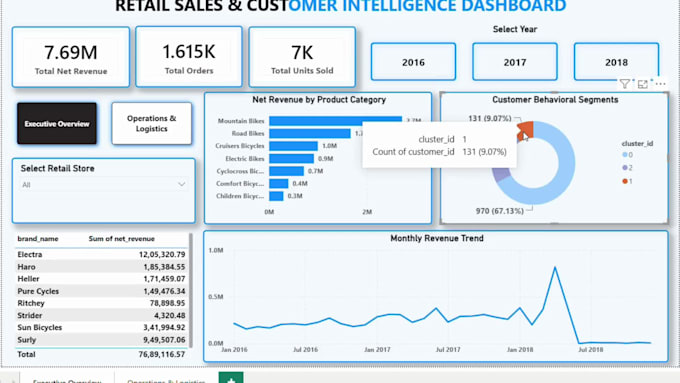
Task: Select cluster 1 in the donut legend
Action: [x=628, y=181]
